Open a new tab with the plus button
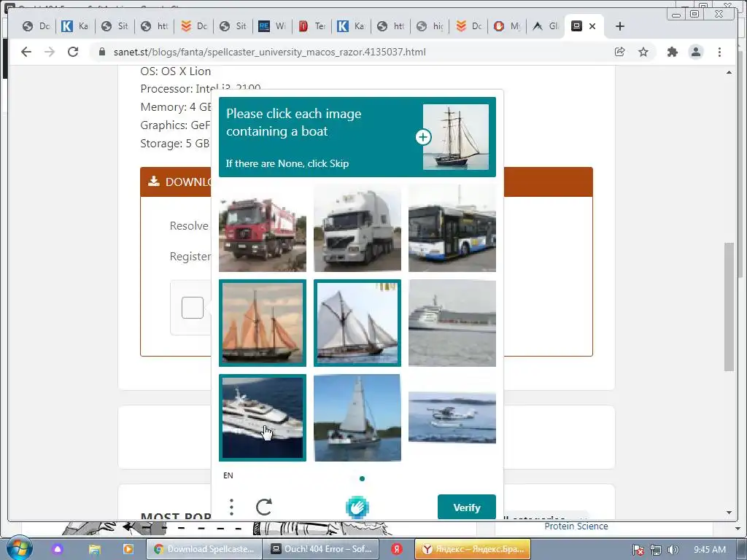The height and width of the screenshot is (560, 747). [x=620, y=27]
